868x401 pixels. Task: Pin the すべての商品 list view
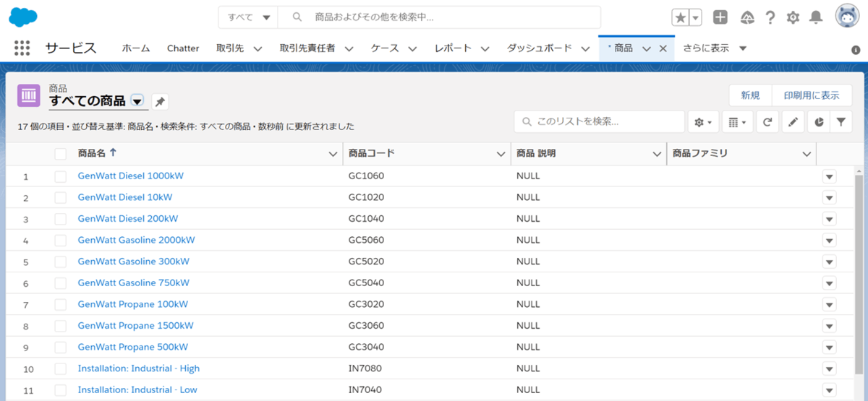tap(160, 101)
